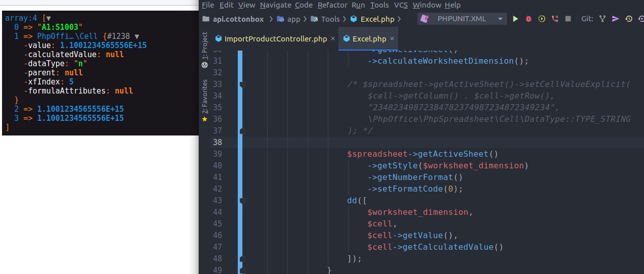Open the File menu
The width and height of the screenshot is (644, 274).
(x=208, y=5)
